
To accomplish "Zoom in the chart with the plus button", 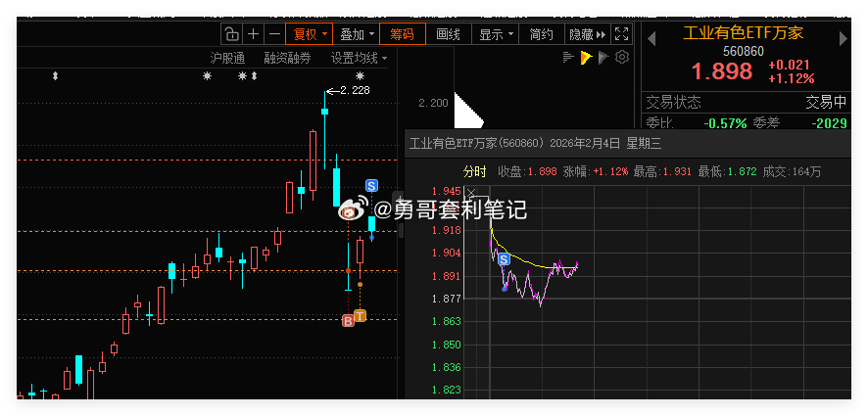I will [x=253, y=34].
